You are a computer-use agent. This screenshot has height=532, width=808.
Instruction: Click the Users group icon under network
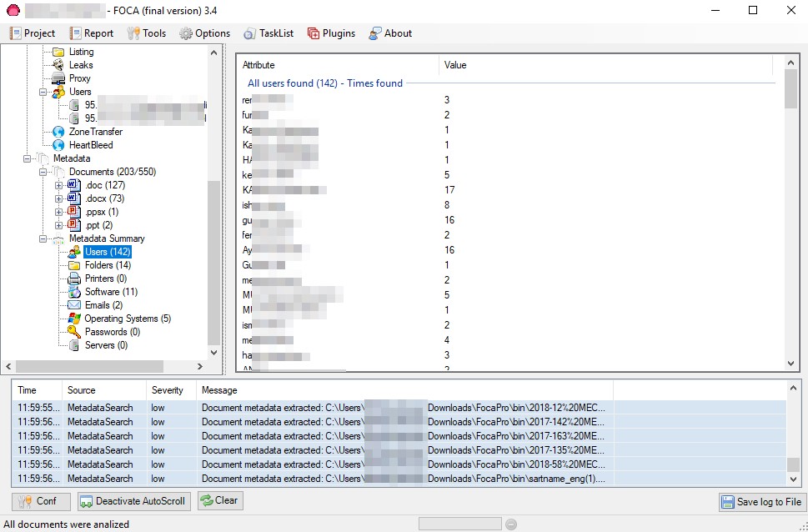(58, 92)
